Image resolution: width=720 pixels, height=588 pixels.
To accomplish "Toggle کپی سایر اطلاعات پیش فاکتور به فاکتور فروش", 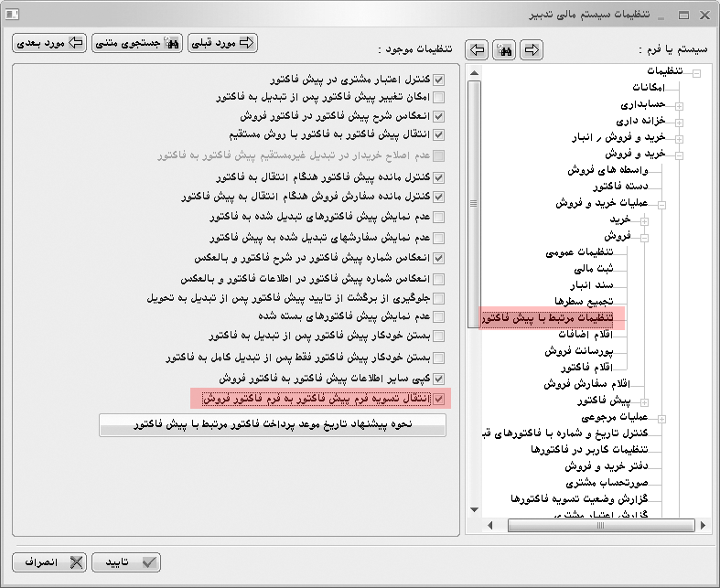I will 438,378.
